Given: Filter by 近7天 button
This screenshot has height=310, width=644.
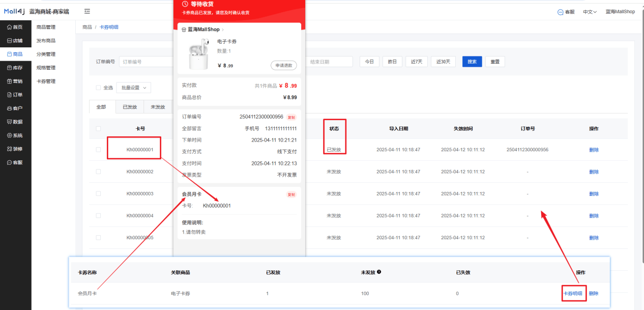Looking at the screenshot, I should point(417,62).
